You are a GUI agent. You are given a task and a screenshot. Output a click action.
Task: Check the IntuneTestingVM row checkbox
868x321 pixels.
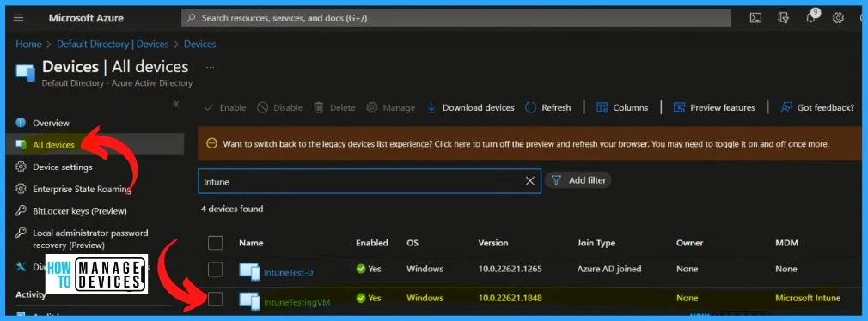(215, 299)
